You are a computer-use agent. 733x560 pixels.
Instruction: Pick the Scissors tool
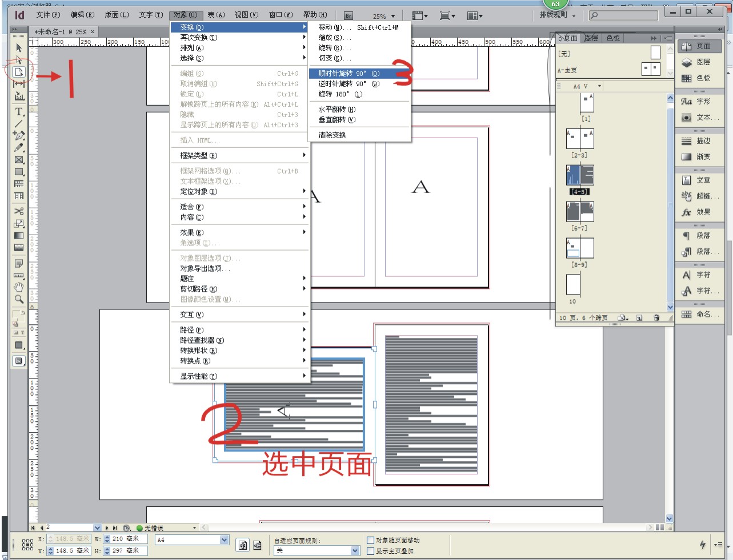pos(19,211)
